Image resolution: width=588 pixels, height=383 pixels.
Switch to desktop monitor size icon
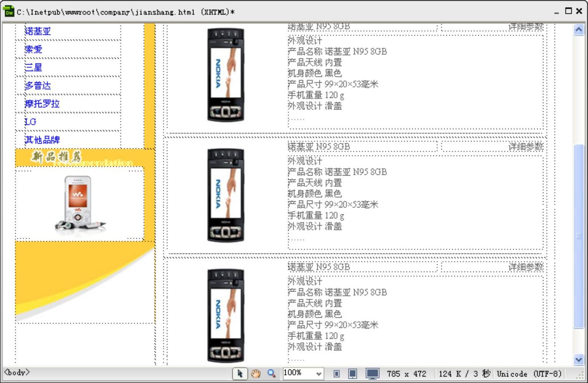click(x=372, y=374)
